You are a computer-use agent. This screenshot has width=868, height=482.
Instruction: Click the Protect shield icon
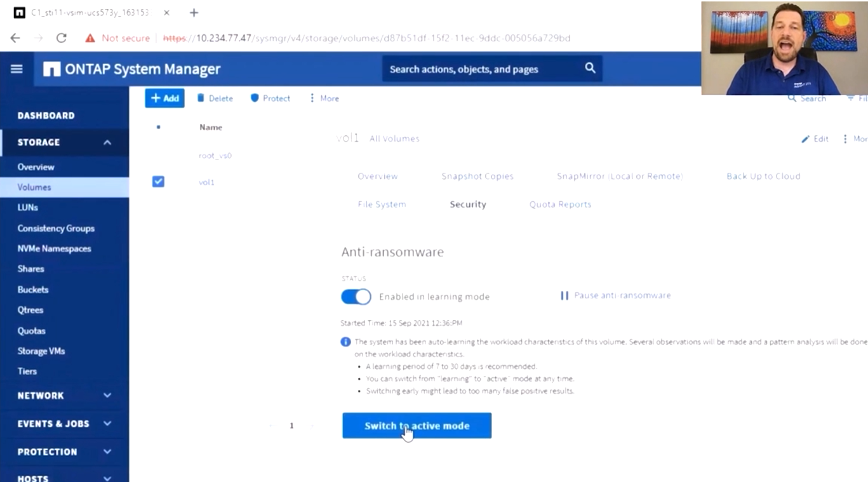(x=255, y=98)
